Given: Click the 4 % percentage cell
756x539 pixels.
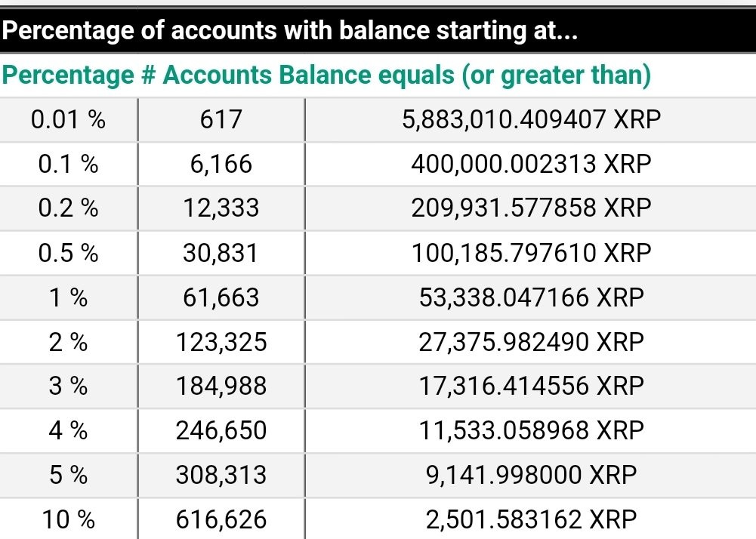Looking at the screenshot, I should point(69,430).
